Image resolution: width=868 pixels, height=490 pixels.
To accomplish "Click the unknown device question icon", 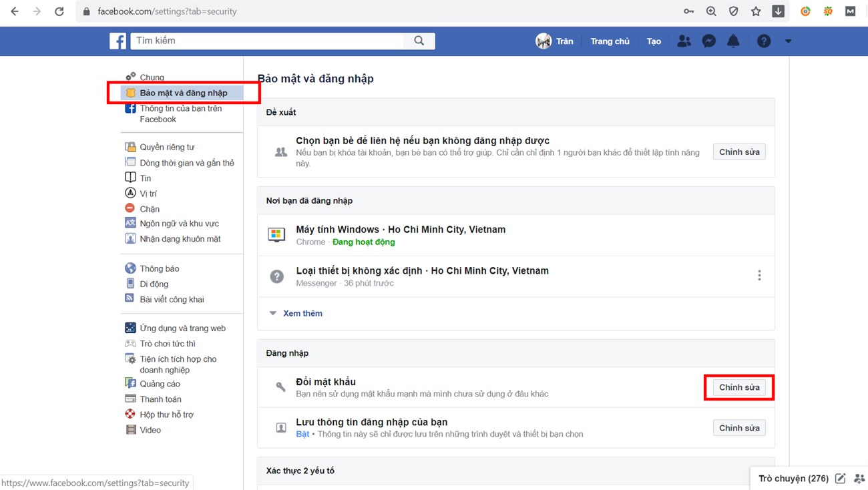I will [276, 276].
